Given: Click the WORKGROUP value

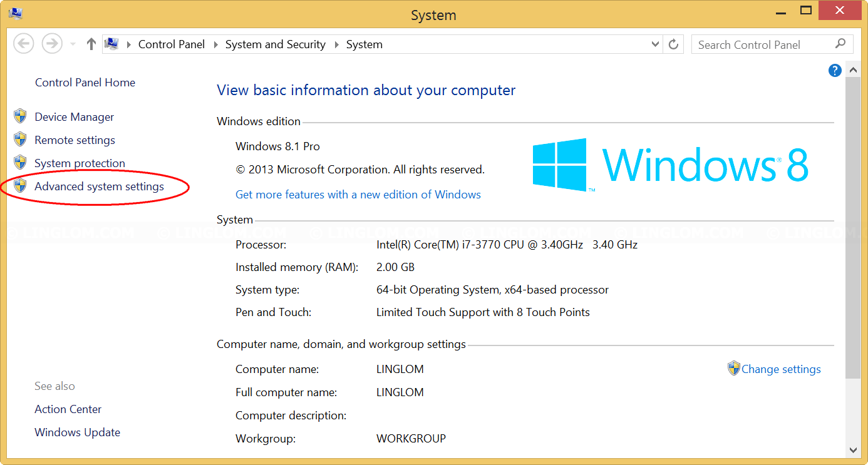Looking at the screenshot, I should point(411,439).
